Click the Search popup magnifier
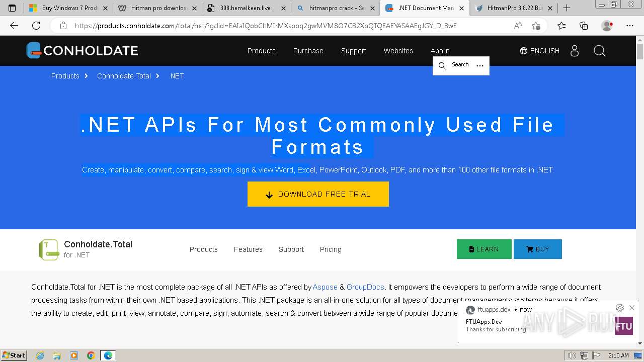Image resolution: width=644 pixels, height=362 pixels. [442, 65]
